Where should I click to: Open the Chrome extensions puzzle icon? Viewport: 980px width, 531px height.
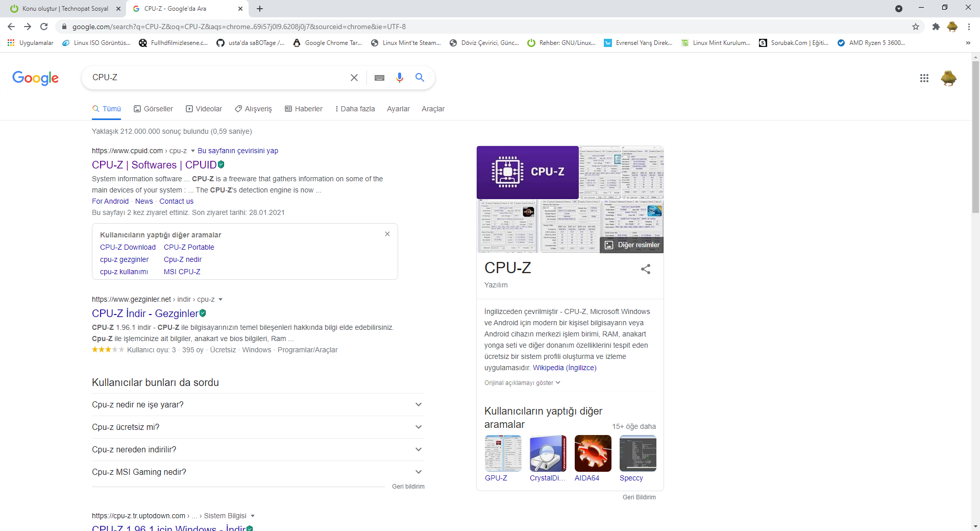(936, 27)
